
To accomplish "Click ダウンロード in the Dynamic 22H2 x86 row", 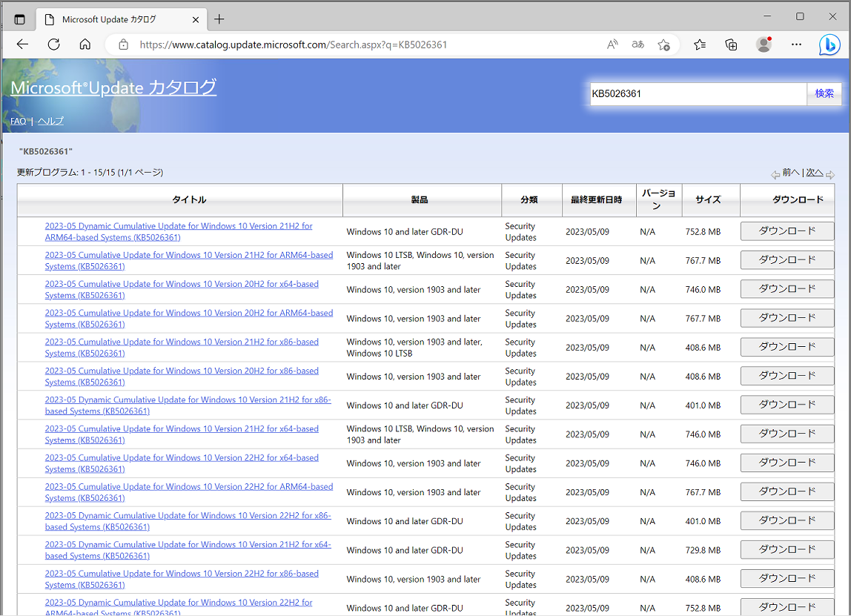I will (787, 520).
